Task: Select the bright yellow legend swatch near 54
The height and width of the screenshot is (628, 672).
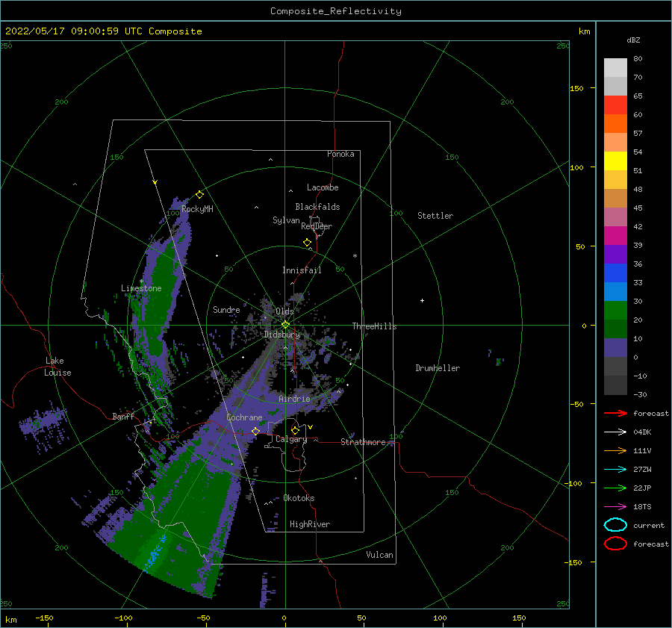Action: click(615, 161)
